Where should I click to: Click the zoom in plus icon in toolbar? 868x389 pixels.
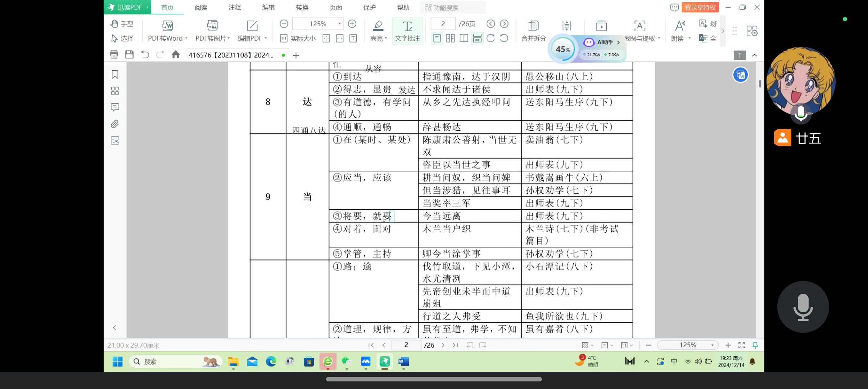[x=352, y=24]
